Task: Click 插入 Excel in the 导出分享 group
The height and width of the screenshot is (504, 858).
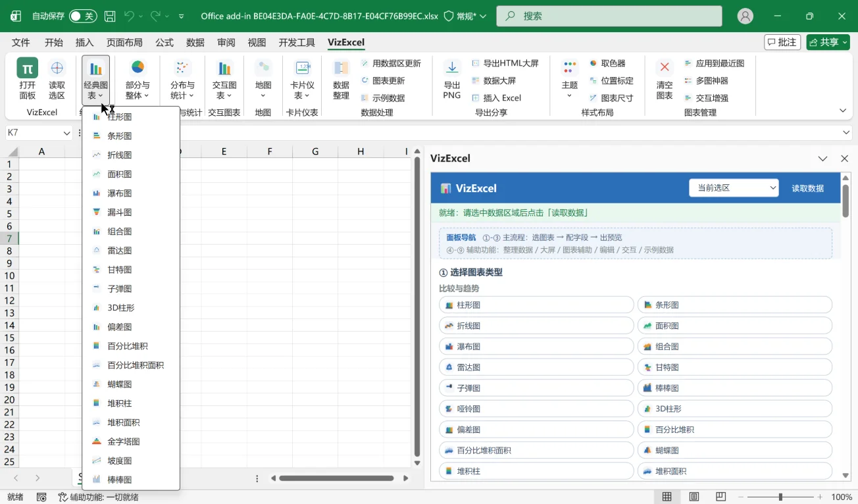Action: 496,98
